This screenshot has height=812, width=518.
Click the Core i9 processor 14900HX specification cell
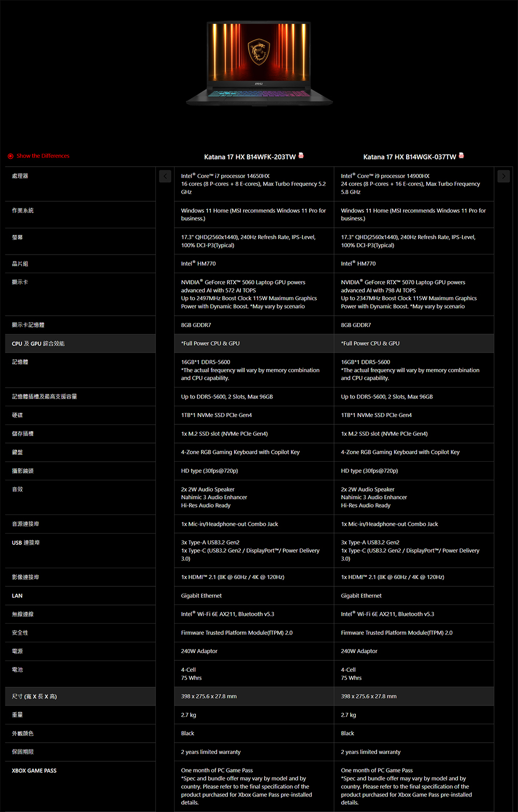point(410,184)
